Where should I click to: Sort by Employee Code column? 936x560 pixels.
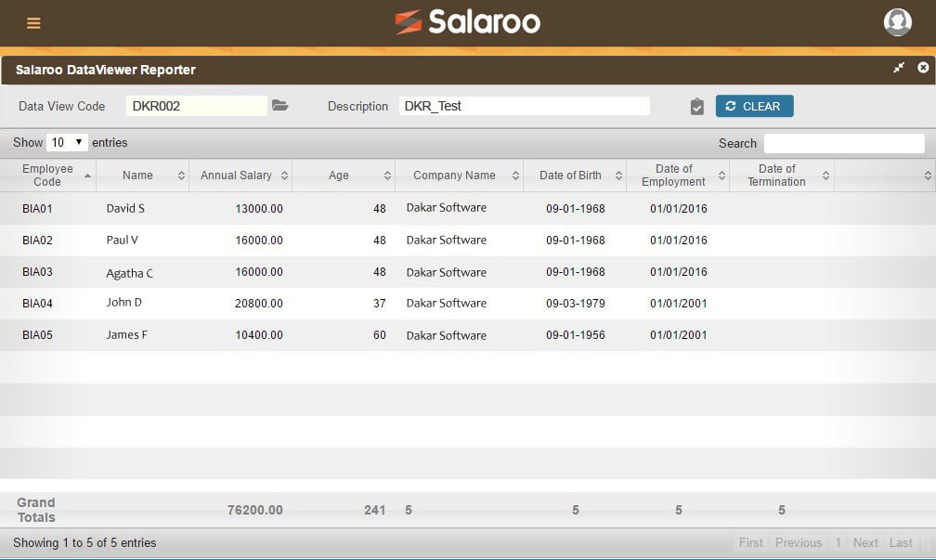47,175
